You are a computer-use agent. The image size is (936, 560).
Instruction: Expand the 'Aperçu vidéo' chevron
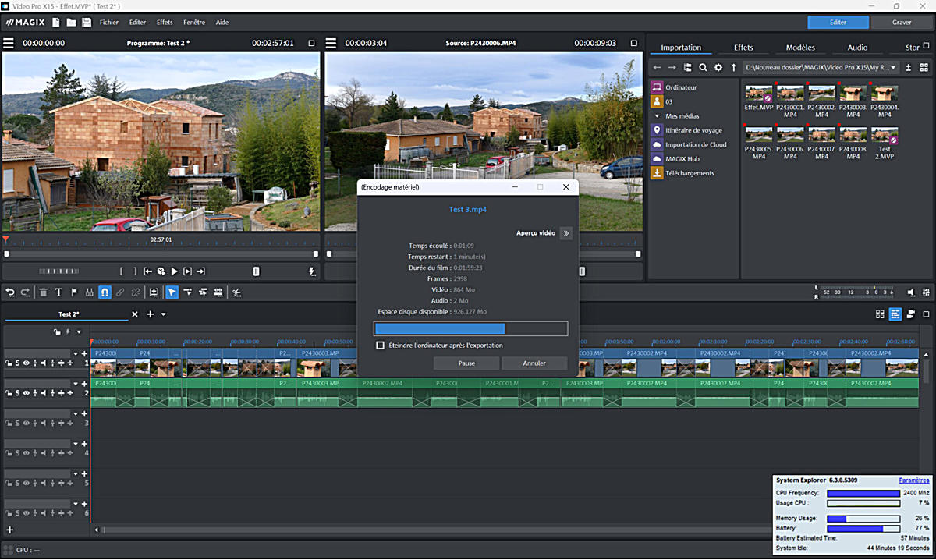[x=565, y=233]
